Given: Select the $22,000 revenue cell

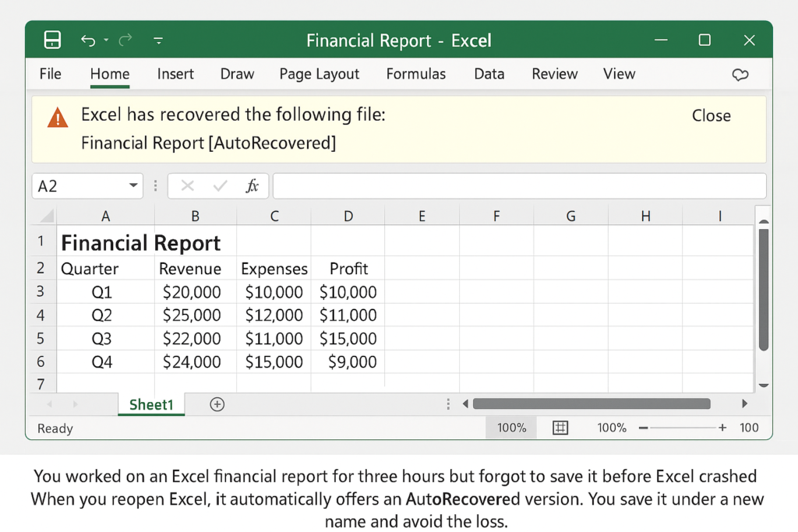Looking at the screenshot, I should coord(196,339).
